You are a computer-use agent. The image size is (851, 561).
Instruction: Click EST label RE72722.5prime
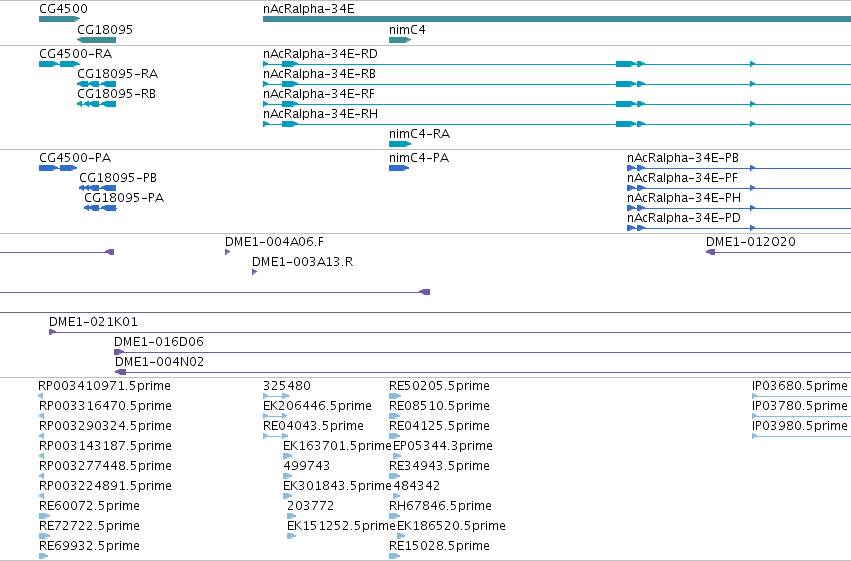click(90, 526)
